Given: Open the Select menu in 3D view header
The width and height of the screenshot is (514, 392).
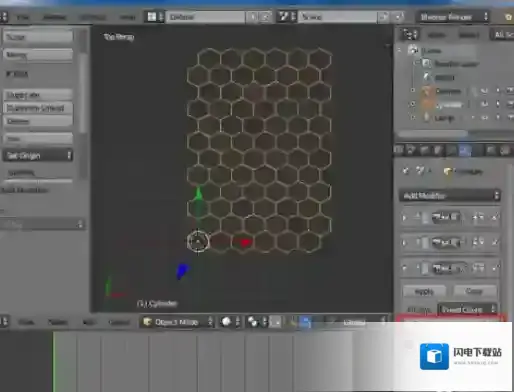Looking at the screenshot, I should (x=57, y=322).
